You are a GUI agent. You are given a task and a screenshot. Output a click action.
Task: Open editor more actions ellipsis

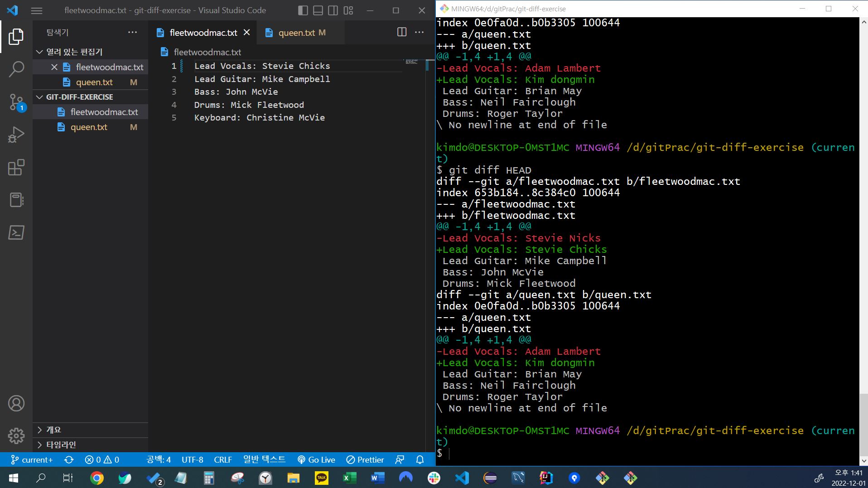click(x=420, y=32)
